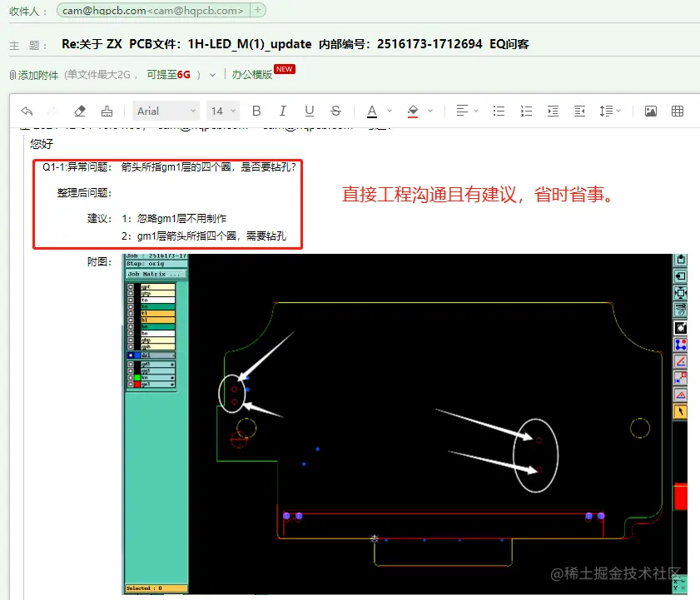Click the red color swatch of gm1 layer
Image resolution: width=700 pixels, height=600 pixels.
(x=137, y=384)
